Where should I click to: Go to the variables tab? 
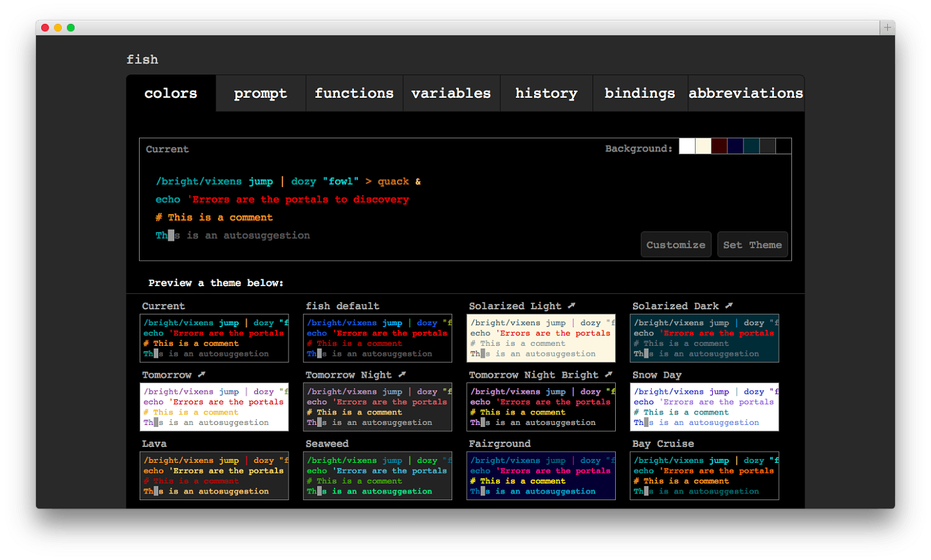click(x=451, y=94)
